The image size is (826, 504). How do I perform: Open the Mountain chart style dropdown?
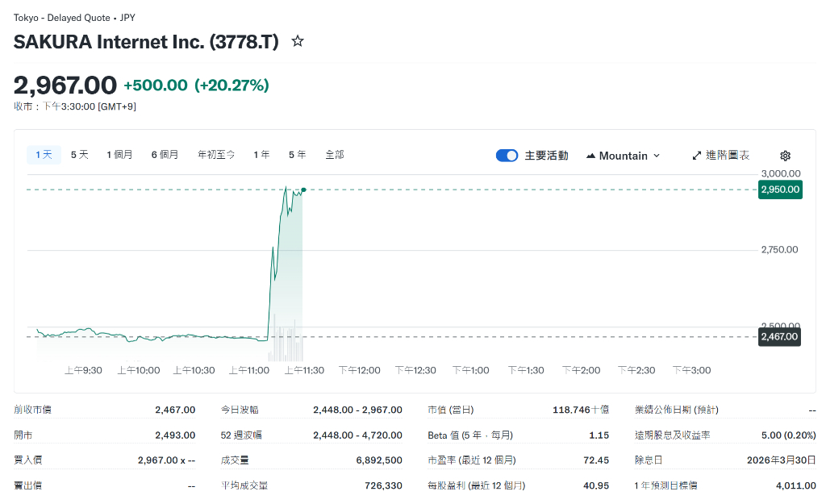[622, 155]
